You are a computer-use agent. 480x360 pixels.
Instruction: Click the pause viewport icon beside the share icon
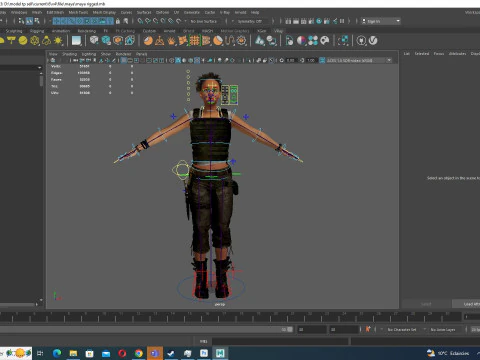pos(342,21)
